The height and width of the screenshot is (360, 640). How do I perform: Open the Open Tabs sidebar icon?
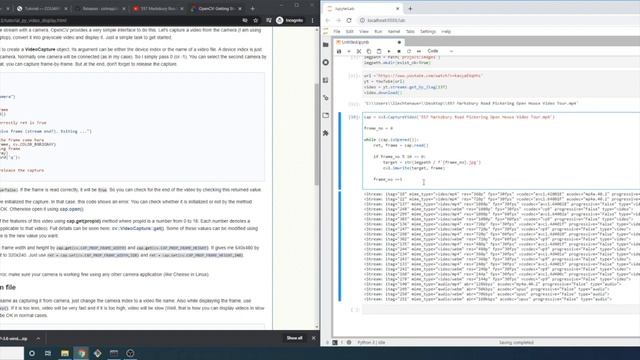(x=326, y=116)
